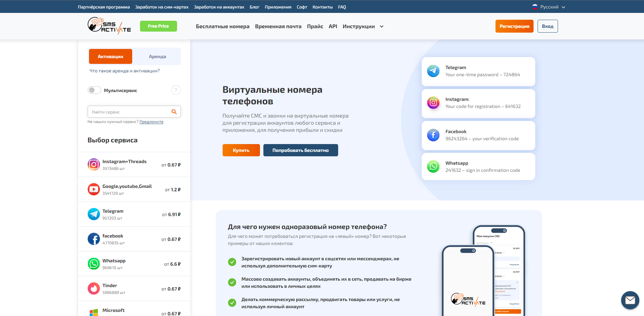The height and width of the screenshot is (316, 644).
Task: Click the front phone mockup image
Action: (468, 281)
